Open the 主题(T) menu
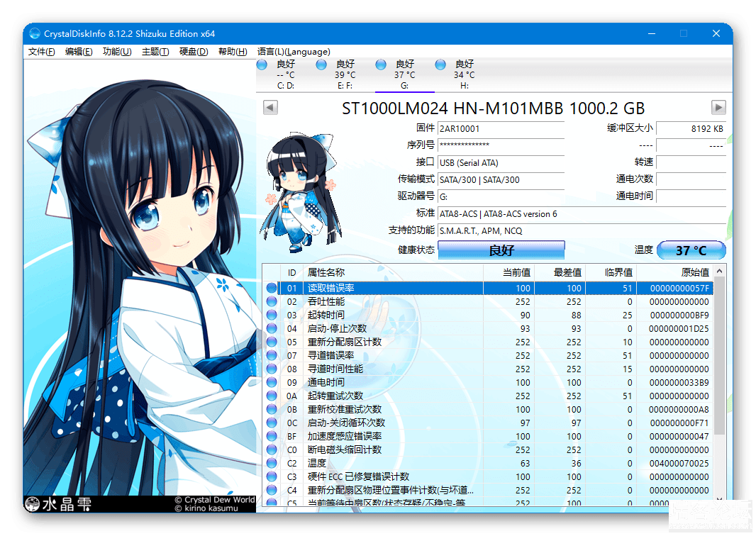Screen dimensions: 756x536 coord(155,52)
